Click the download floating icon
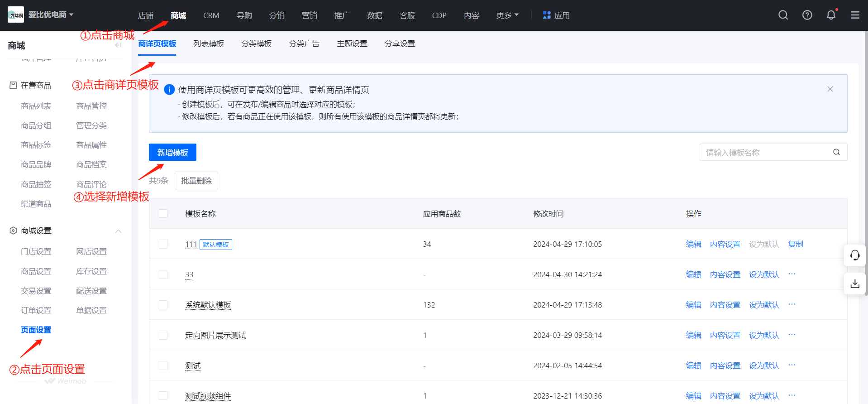The width and height of the screenshot is (868, 404). (855, 284)
